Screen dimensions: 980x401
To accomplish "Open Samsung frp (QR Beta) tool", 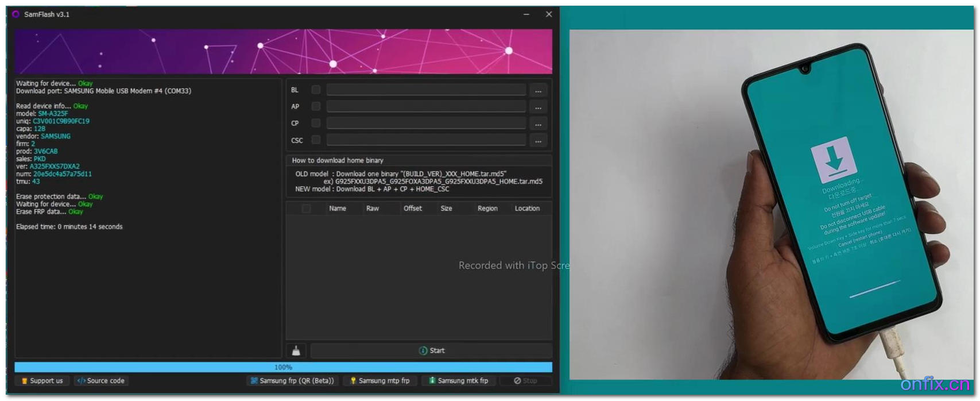I will [292, 381].
